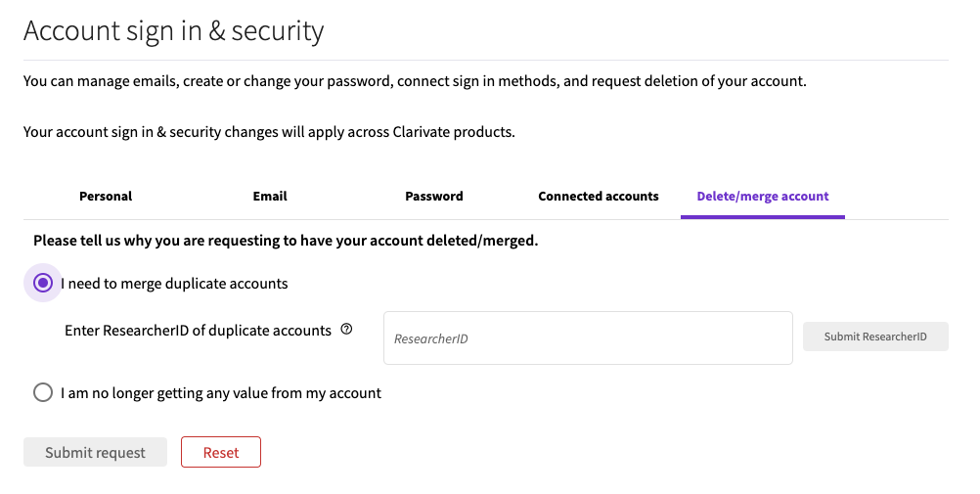Click the "Please tell us why" prompt text
Viewport: 980px width, 494px height.
286,240
